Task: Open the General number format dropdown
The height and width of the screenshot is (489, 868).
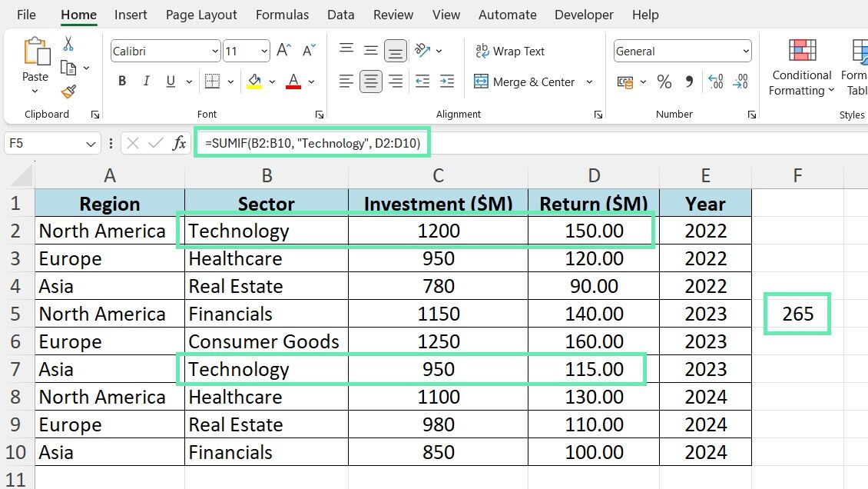Action: 745,52
